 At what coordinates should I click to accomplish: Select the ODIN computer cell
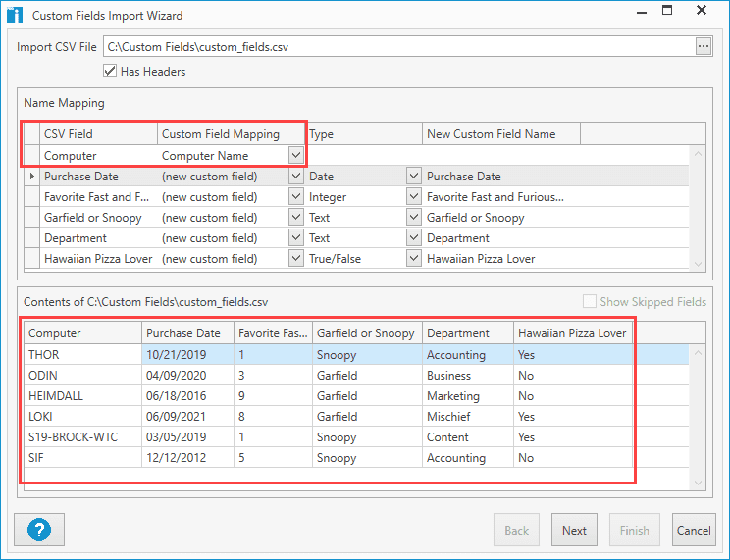coord(82,376)
